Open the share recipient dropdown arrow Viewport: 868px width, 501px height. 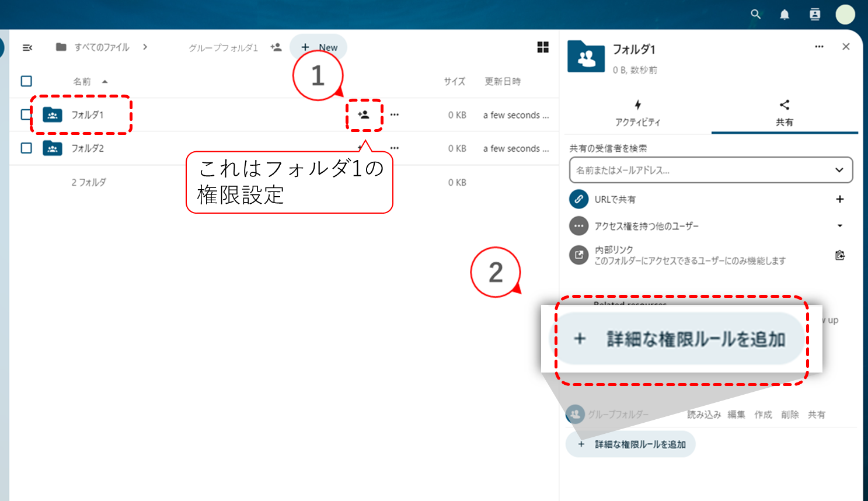pos(839,171)
